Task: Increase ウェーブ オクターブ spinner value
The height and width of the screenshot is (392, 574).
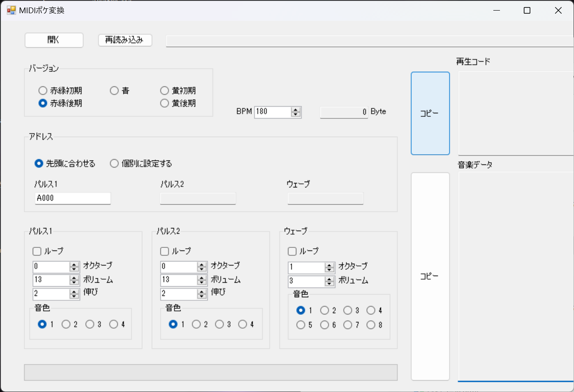Action: [x=329, y=265]
